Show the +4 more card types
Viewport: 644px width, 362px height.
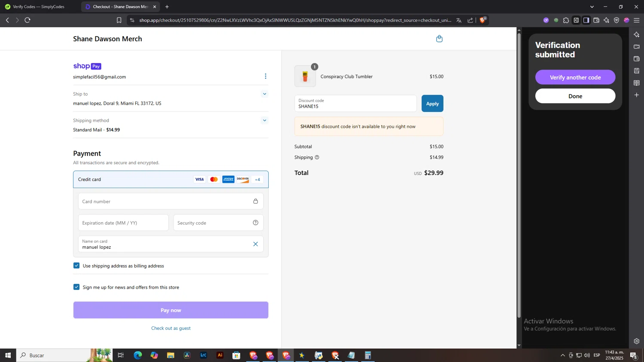(x=257, y=179)
